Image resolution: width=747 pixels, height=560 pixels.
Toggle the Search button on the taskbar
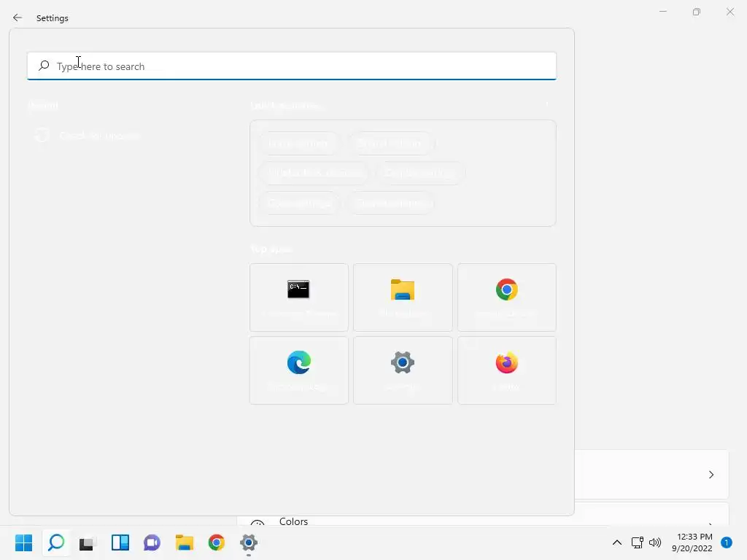pyautogui.click(x=56, y=542)
